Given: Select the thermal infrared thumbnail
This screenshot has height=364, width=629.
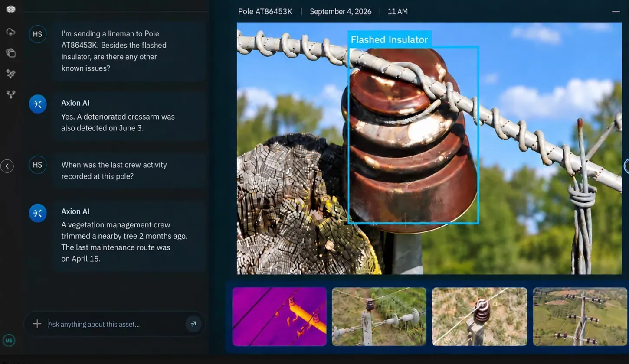Looking at the screenshot, I should 279,316.
